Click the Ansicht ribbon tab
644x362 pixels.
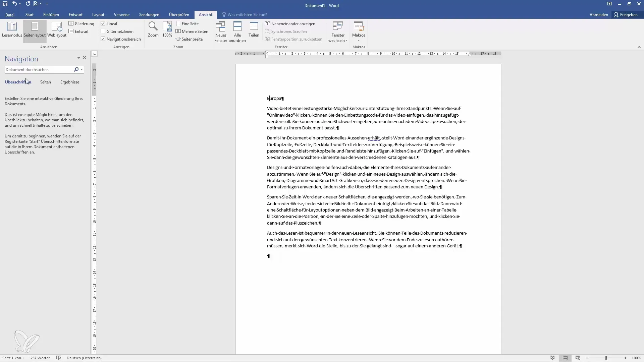click(x=206, y=15)
